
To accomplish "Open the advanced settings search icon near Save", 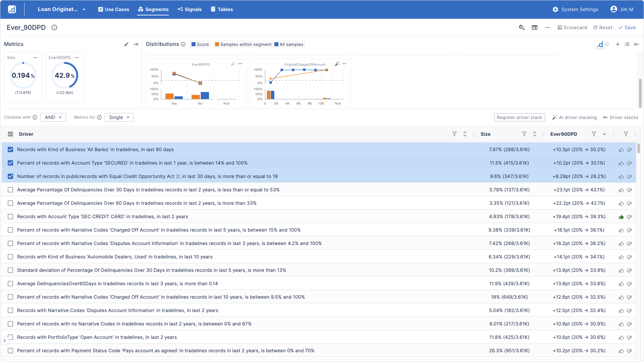I will point(522,27).
